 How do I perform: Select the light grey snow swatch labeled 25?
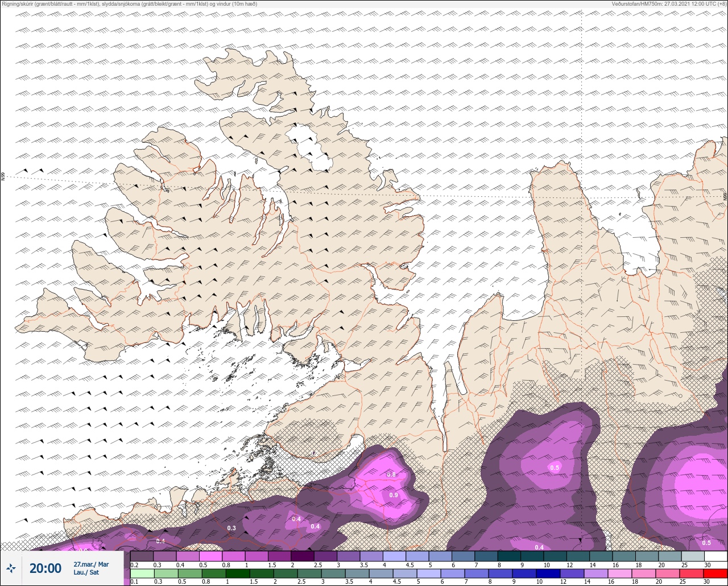coord(693,556)
